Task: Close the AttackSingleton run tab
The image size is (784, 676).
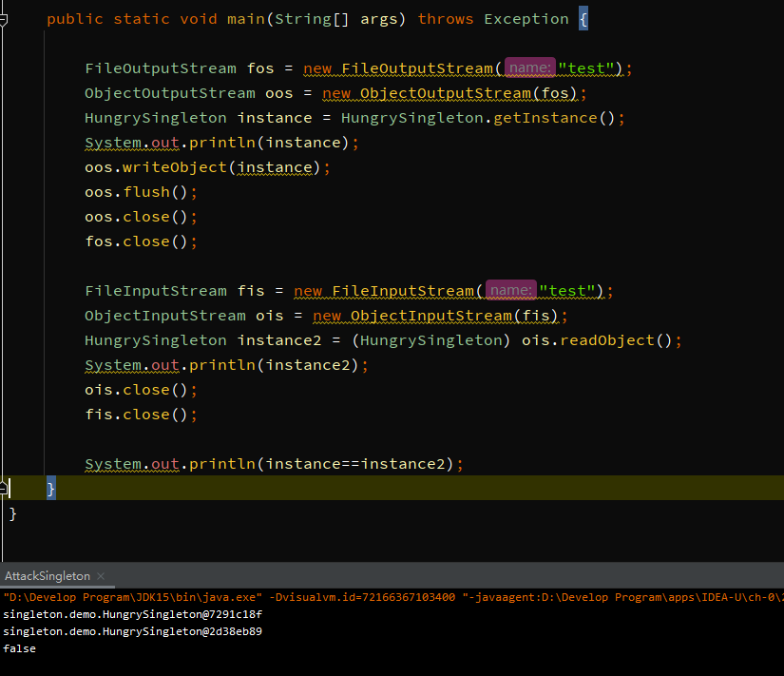Action: pyautogui.click(x=101, y=576)
